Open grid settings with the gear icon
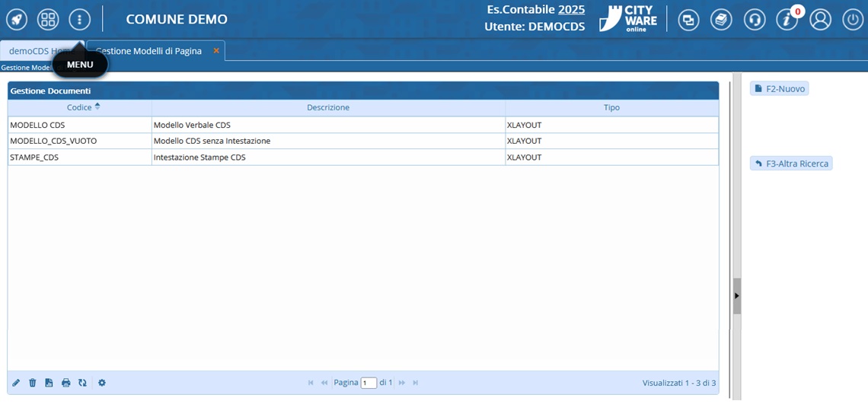Viewport: 868px width, 420px height. 102,383
